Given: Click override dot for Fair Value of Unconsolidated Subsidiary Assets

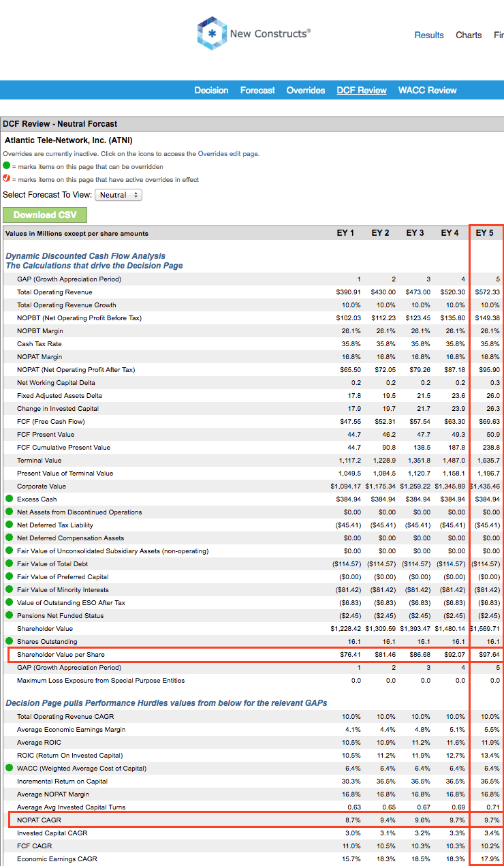Looking at the screenshot, I should [x=9, y=551].
